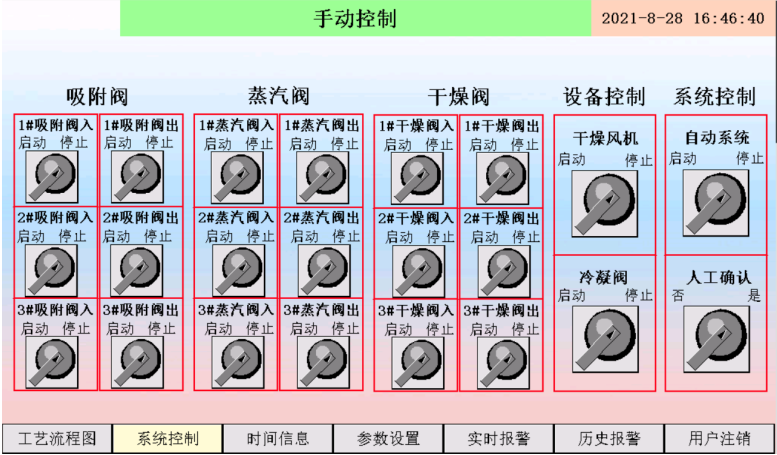This screenshot has height=455, width=777.
Task: Click the 干燥阀 group heading
Action: click(458, 97)
